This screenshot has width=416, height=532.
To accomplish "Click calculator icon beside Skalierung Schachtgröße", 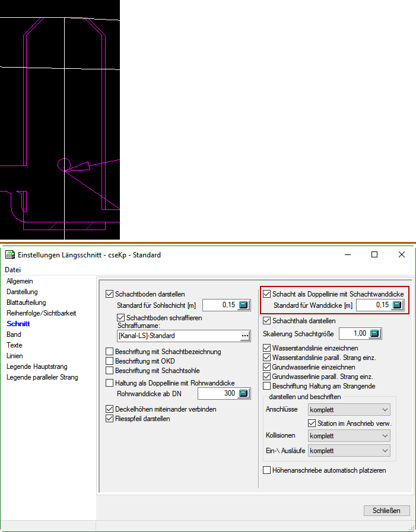I will click(x=374, y=334).
